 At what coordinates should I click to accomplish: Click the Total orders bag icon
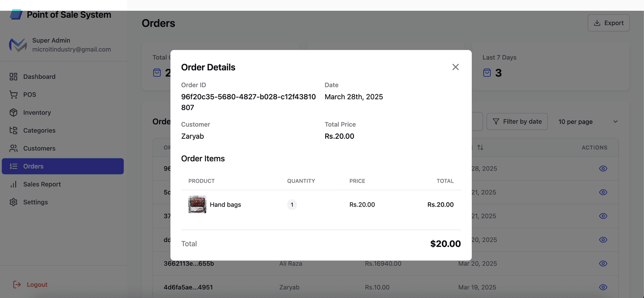pos(157,73)
